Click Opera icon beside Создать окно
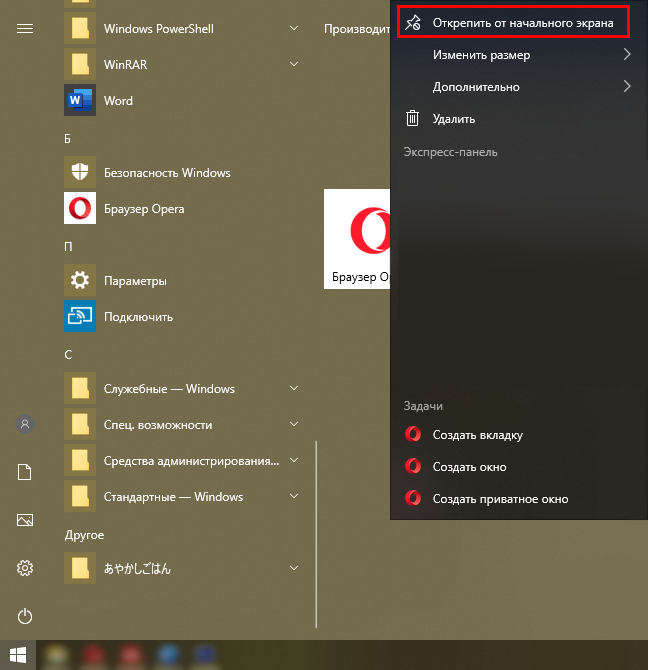 (x=413, y=466)
